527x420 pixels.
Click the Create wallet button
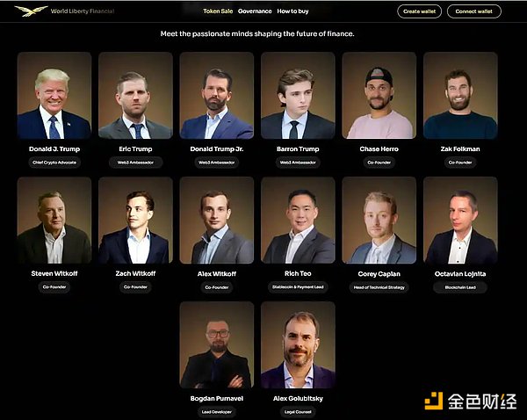point(420,11)
